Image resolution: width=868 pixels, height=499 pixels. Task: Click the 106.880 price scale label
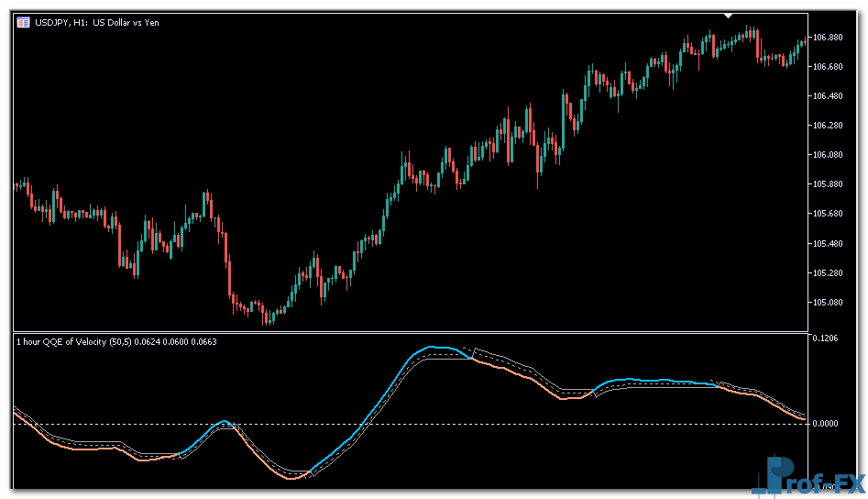coord(828,38)
